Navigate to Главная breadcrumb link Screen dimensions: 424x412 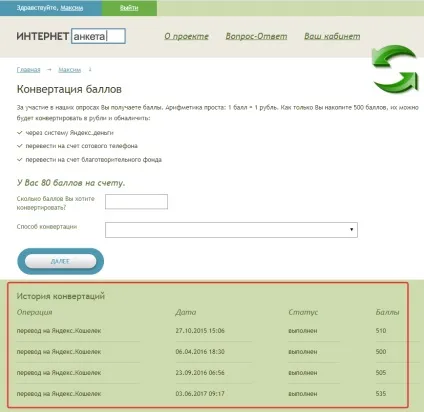tap(28, 70)
